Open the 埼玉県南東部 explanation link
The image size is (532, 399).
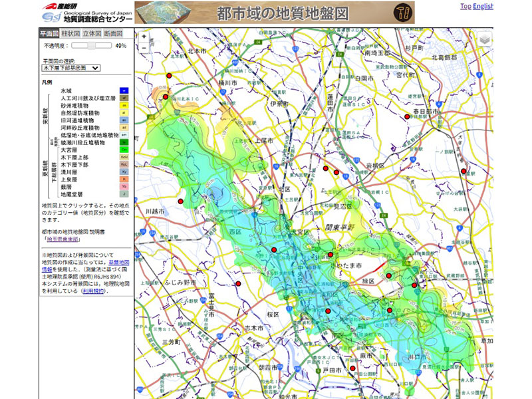click(63, 239)
